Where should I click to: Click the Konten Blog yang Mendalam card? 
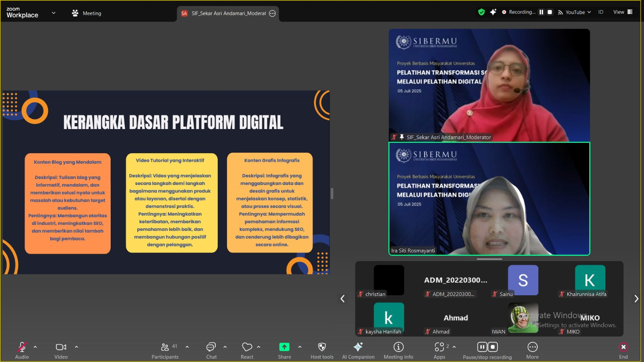pos(68,203)
